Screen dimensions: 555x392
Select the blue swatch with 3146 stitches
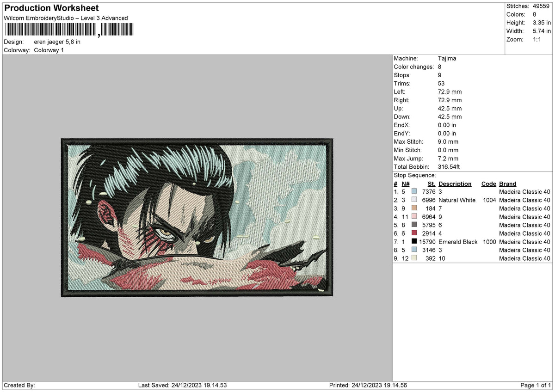click(414, 250)
